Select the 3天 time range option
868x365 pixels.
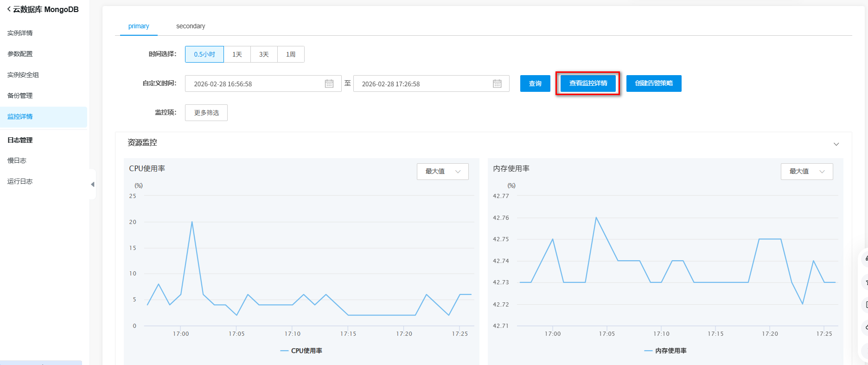(264, 54)
